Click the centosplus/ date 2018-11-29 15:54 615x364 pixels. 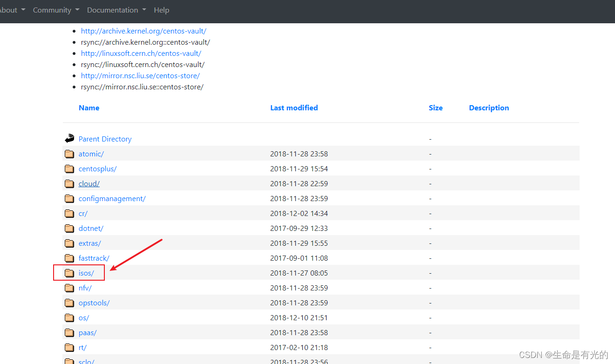[299, 169]
